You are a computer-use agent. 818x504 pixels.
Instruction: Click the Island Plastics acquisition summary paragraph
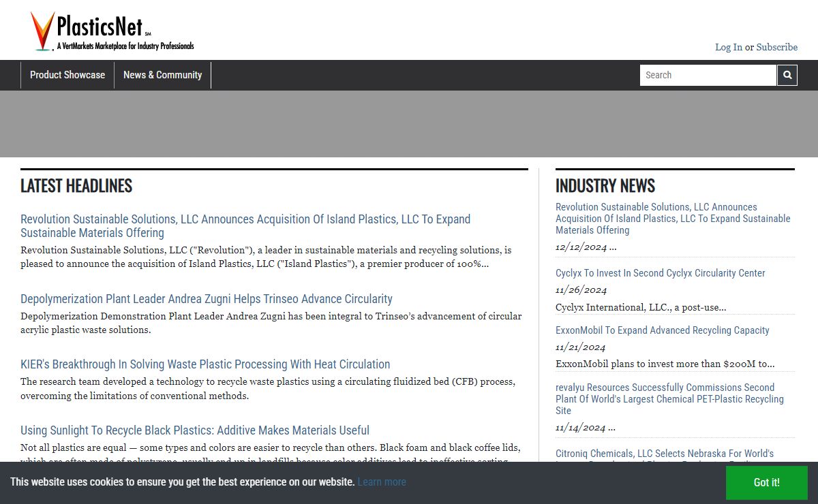pyautogui.click(x=266, y=257)
